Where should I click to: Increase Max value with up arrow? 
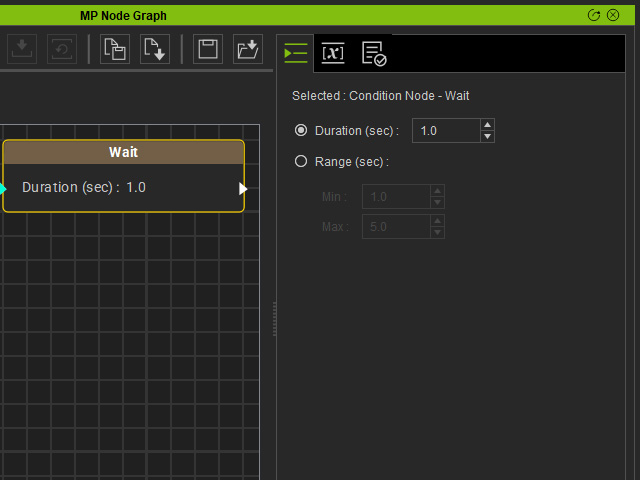click(x=438, y=221)
